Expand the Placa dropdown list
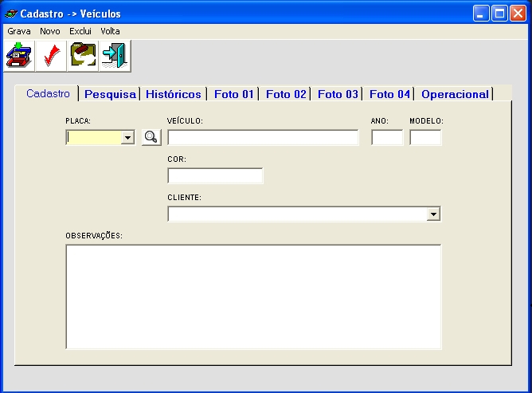This screenshot has height=393, width=532. [x=127, y=138]
